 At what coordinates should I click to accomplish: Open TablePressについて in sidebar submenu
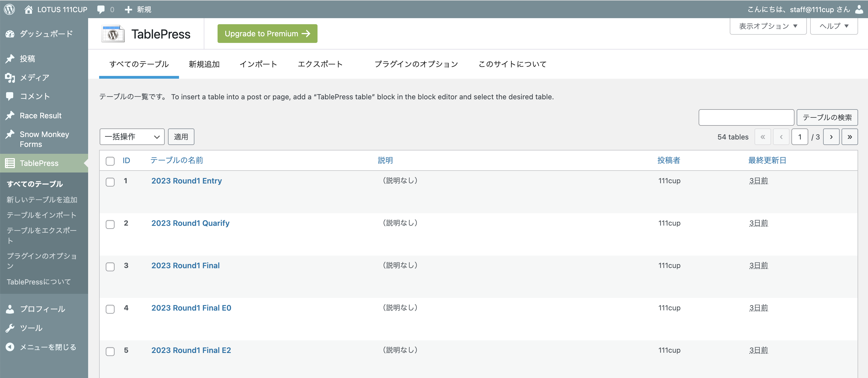(x=39, y=282)
